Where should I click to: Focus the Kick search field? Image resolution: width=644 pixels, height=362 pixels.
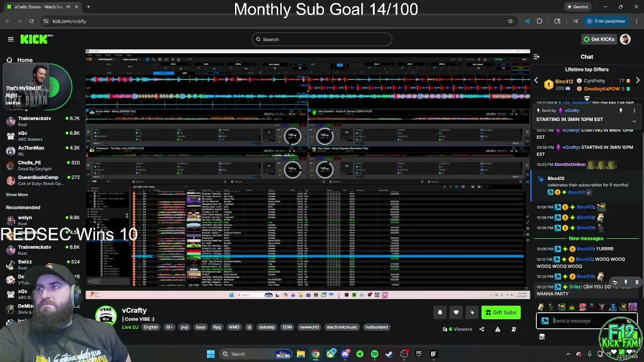pyautogui.click(x=322, y=39)
